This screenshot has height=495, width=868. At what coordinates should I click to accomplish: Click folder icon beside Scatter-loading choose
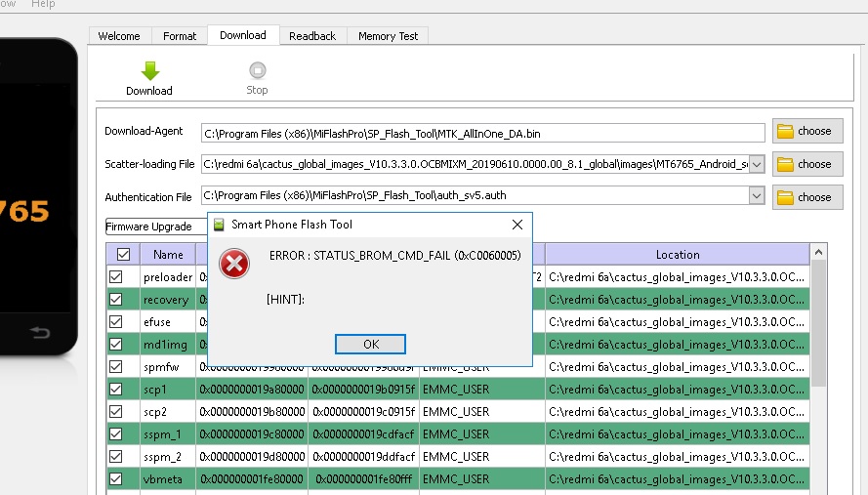click(x=785, y=164)
